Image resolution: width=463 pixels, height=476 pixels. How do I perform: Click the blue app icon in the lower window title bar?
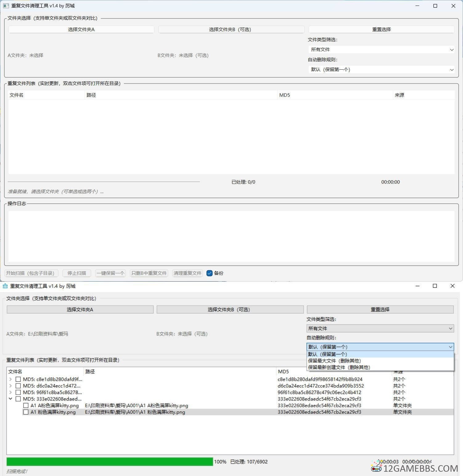click(5, 286)
